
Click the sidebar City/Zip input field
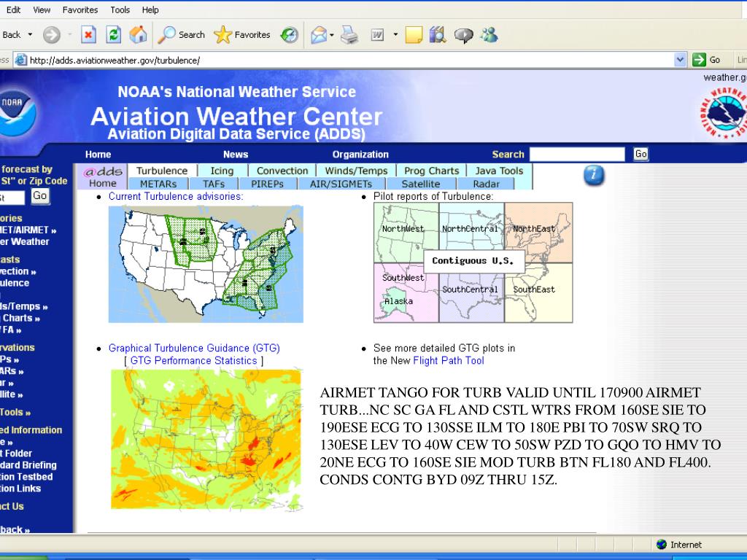[x=12, y=198]
